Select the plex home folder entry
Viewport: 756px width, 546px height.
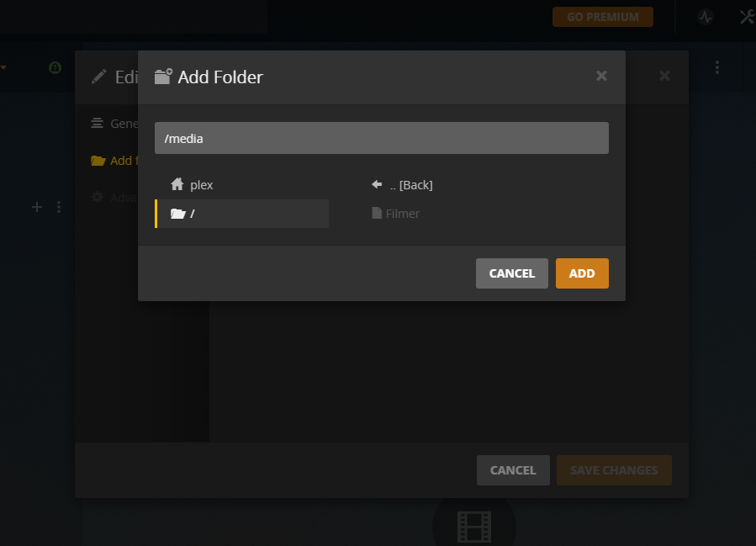pos(241,185)
